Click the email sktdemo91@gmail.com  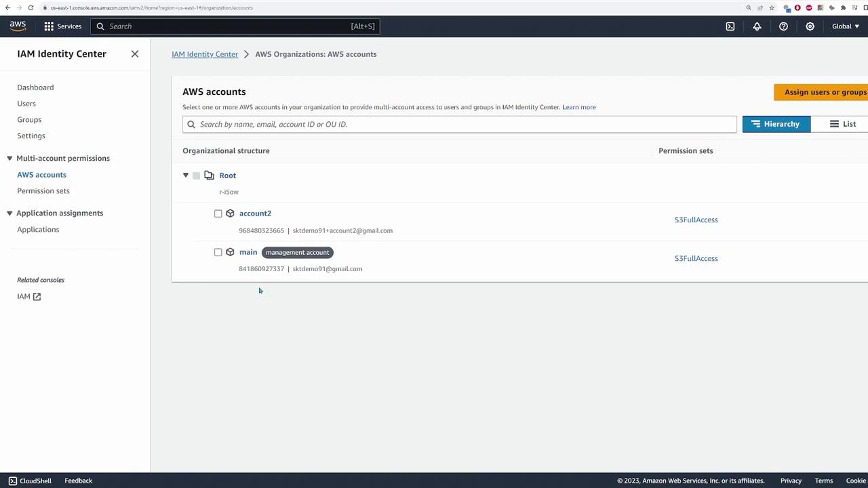pyautogui.click(x=328, y=269)
